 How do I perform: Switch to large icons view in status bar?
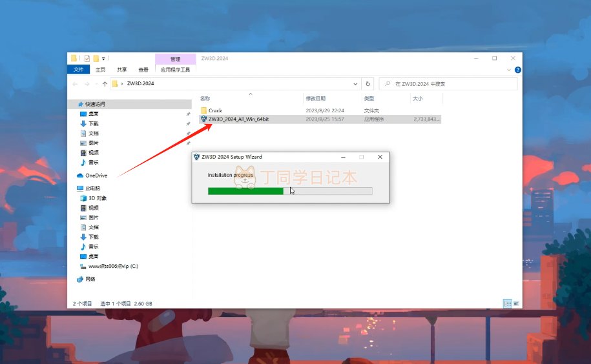[x=516, y=303]
